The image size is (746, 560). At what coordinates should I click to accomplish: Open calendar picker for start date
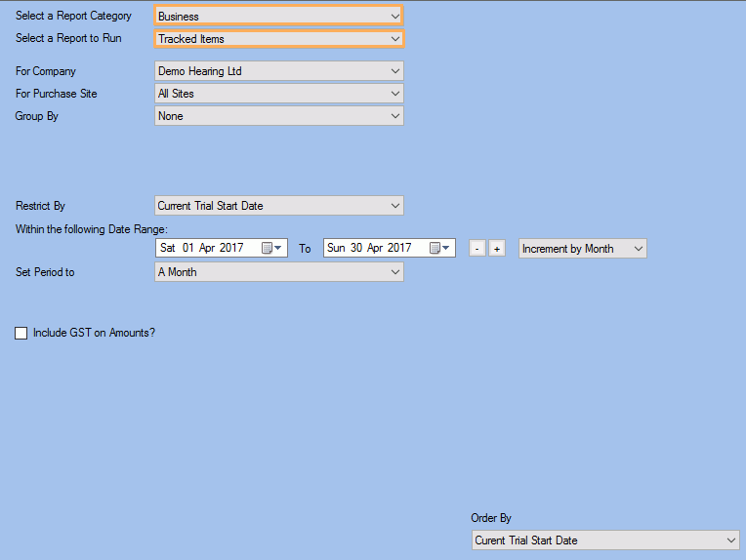271,248
